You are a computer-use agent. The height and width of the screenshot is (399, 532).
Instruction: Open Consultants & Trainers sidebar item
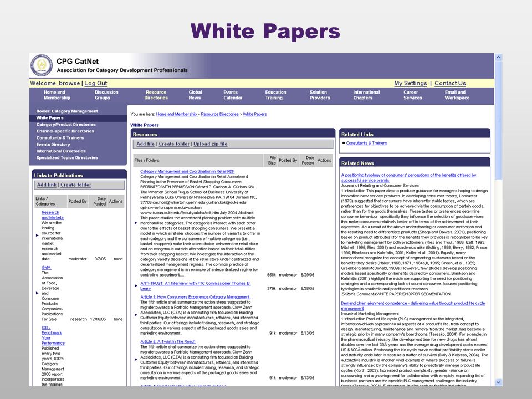pyautogui.click(x=60, y=138)
